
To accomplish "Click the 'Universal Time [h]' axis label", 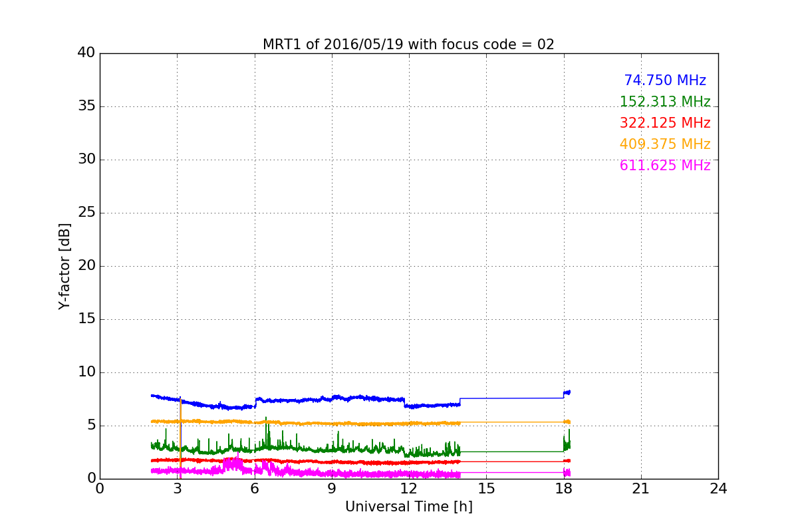I will point(408,507).
